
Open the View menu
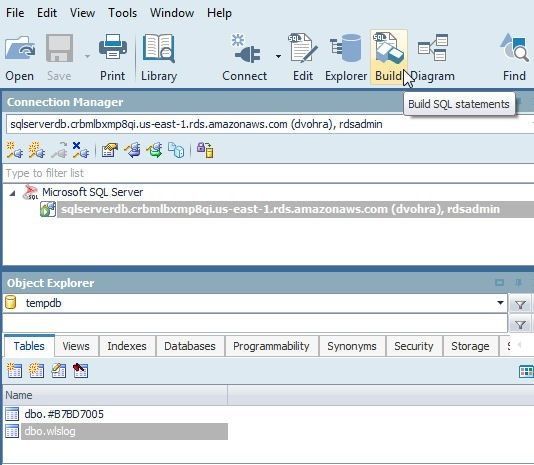pos(82,13)
